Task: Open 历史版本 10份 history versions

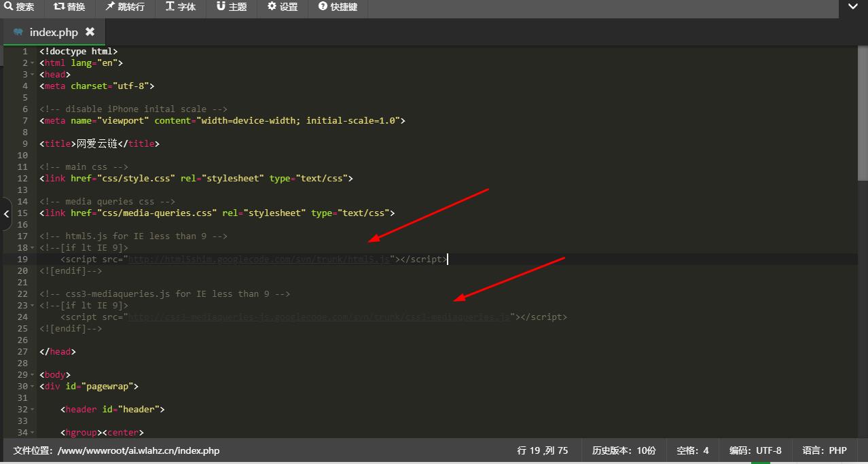Action: (x=624, y=450)
